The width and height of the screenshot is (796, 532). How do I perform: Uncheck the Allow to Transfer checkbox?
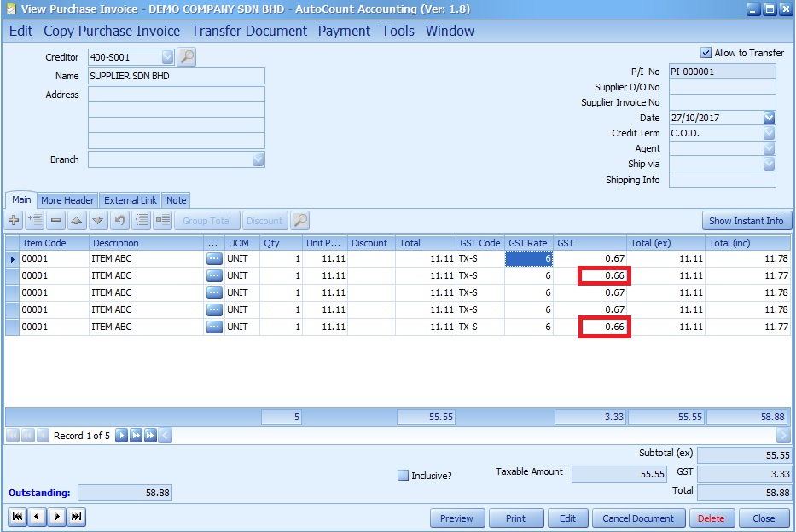[706, 53]
